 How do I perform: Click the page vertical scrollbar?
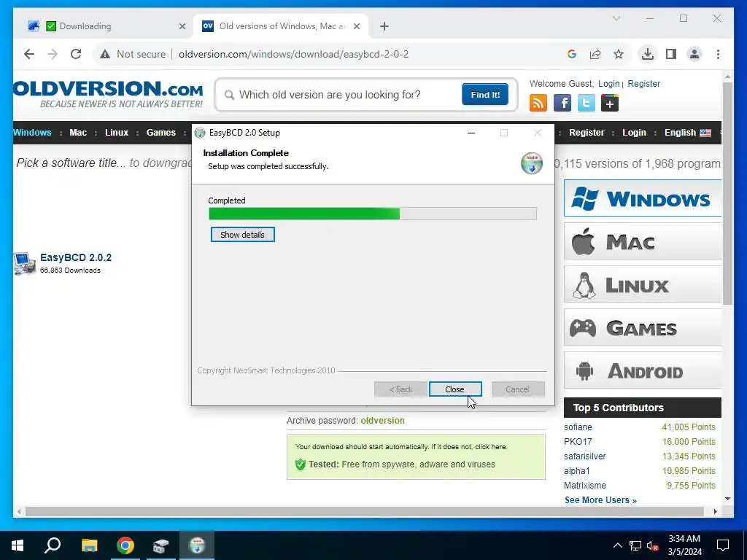727,192
